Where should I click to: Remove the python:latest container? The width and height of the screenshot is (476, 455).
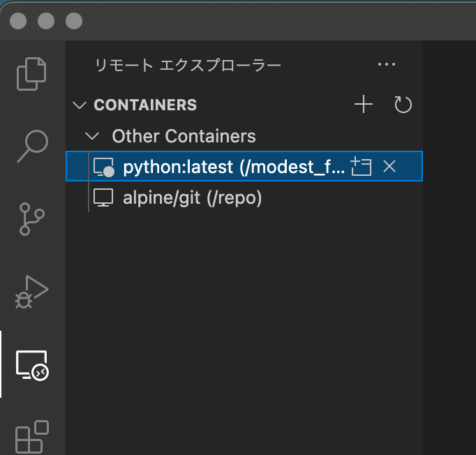tap(390, 167)
